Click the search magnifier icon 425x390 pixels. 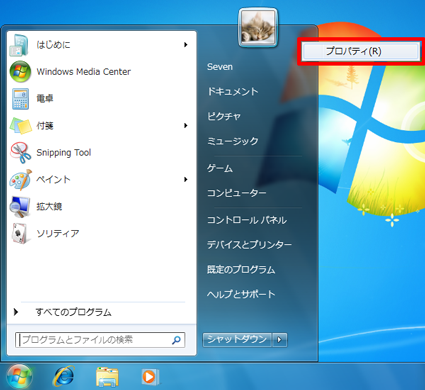176,340
